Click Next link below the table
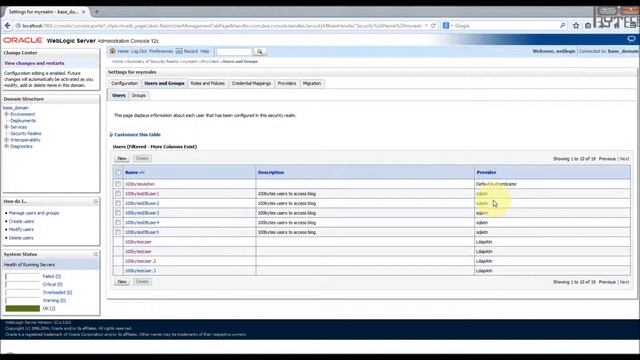 click(x=624, y=282)
